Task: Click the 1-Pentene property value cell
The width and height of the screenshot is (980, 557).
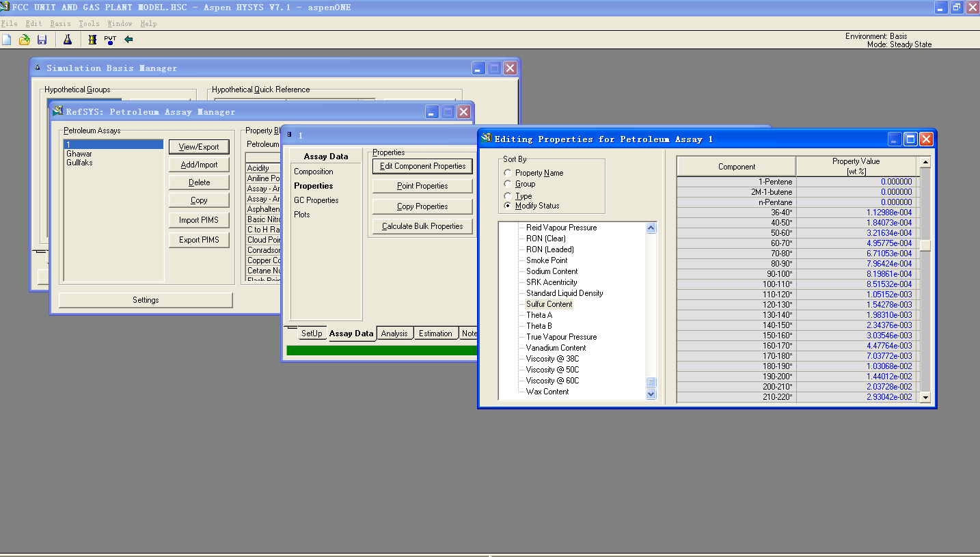Action: [x=856, y=182]
